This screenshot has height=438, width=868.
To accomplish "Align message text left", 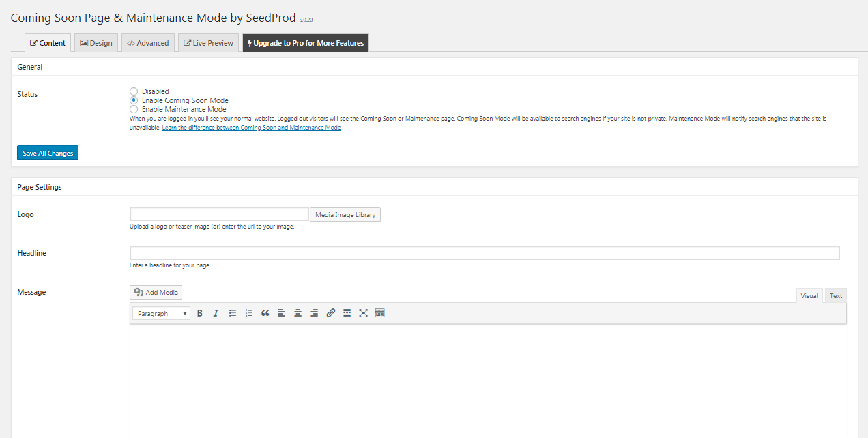I will [281, 313].
